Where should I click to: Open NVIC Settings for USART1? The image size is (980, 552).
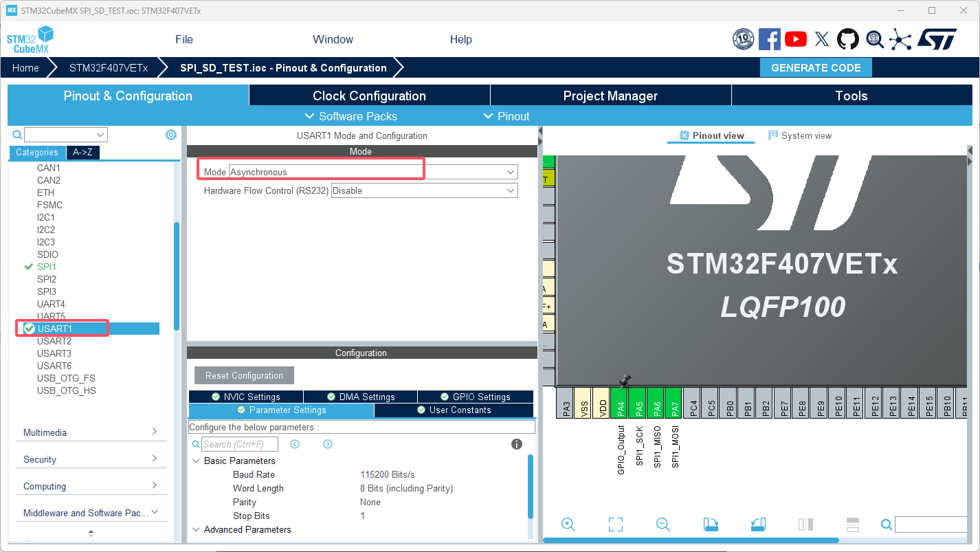point(245,396)
